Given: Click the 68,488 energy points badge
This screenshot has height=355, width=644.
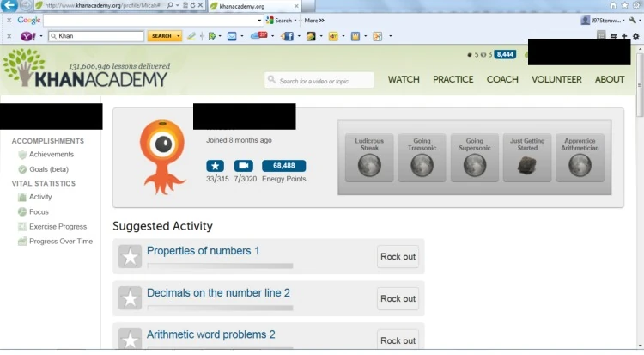Looking at the screenshot, I should click(x=284, y=166).
